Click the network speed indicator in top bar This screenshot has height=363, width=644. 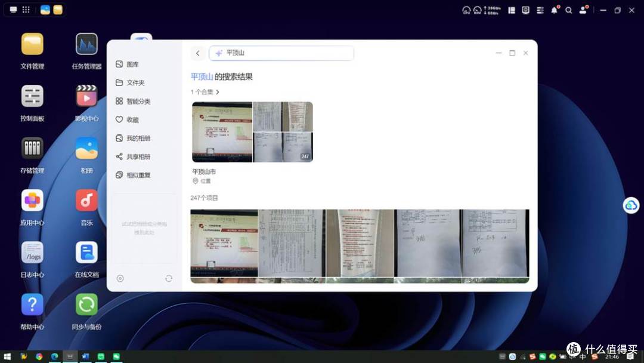pyautogui.click(x=492, y=10)
